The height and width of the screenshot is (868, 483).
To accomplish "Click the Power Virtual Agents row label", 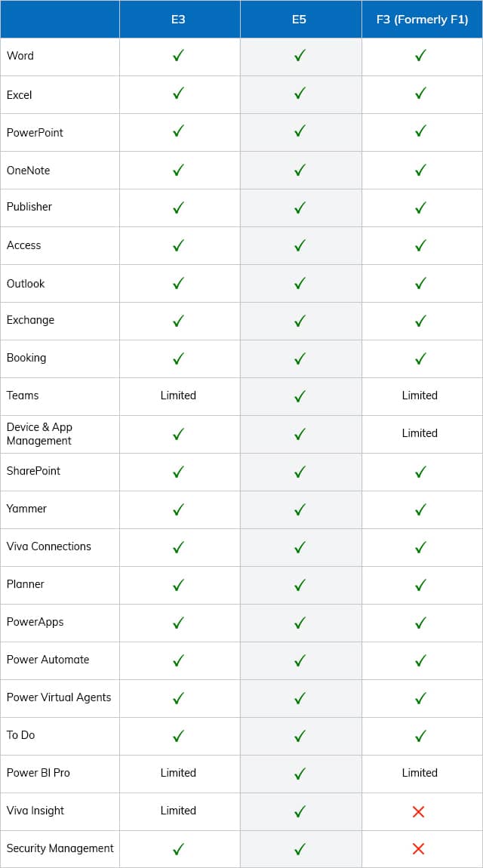I will point(59,697).
